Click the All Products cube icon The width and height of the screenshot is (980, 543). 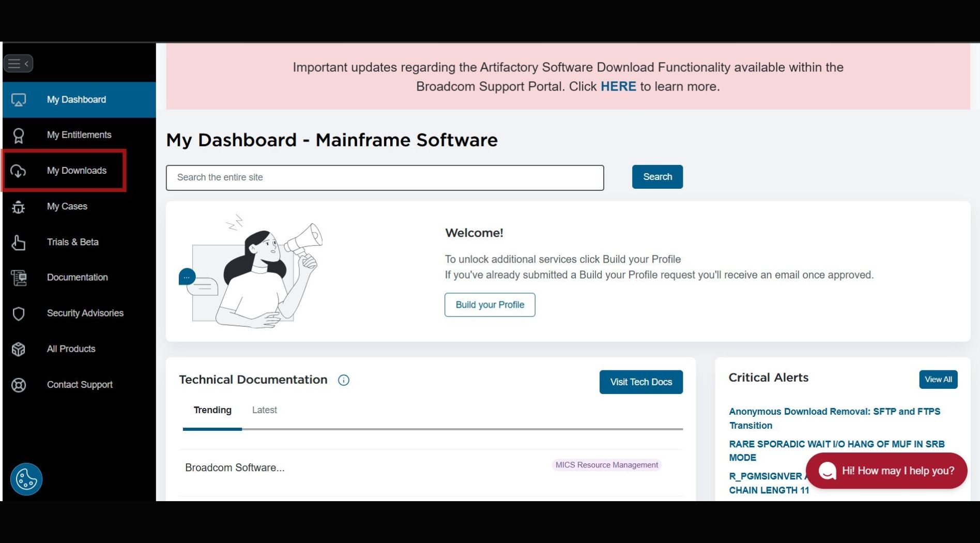(x=19, y=349)
